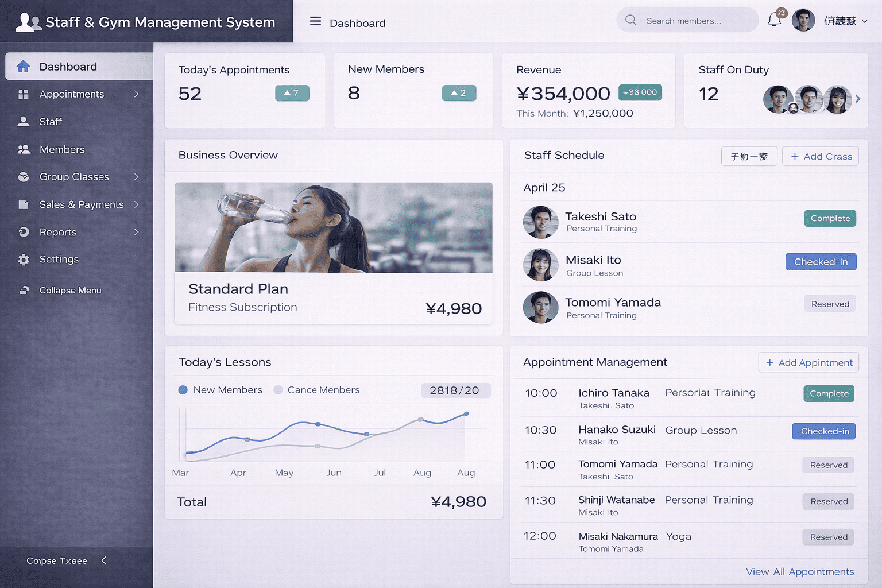Expand the Appointments submenu chevron
Viewport: 882px width, 588px height.
point(137,94)
